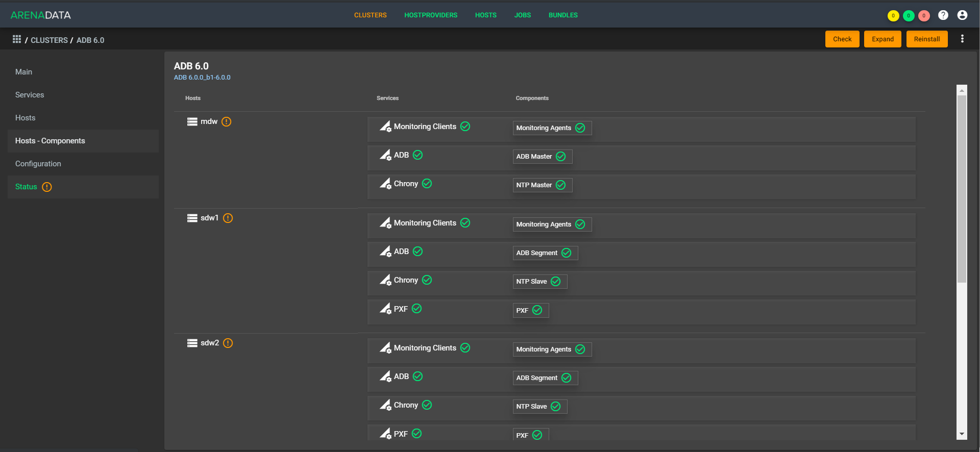This screenshot has height=452, width=980.
Task: Click sdw2 Monitoring Clients service icon
Action: tap(385, 348)
